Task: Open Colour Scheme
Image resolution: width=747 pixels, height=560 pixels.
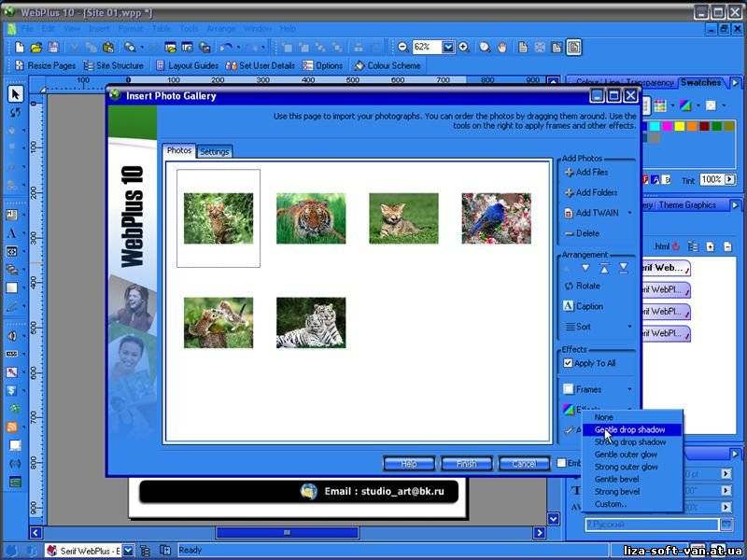Action: [388, 65]
